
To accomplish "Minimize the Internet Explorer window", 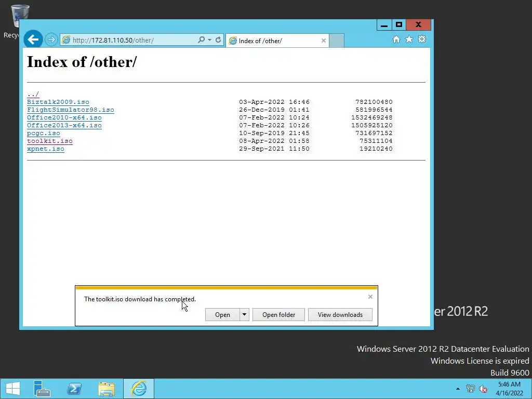I will [x=384, y=25].
